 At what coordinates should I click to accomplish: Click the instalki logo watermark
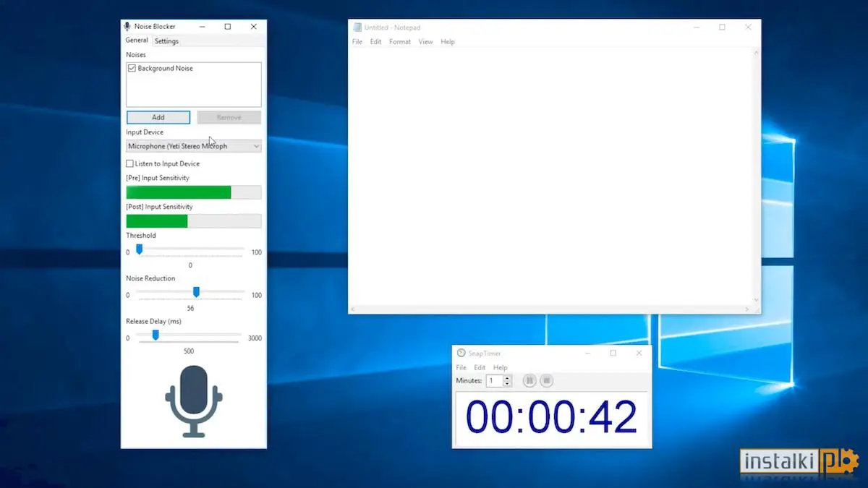[x=799, y=461]
